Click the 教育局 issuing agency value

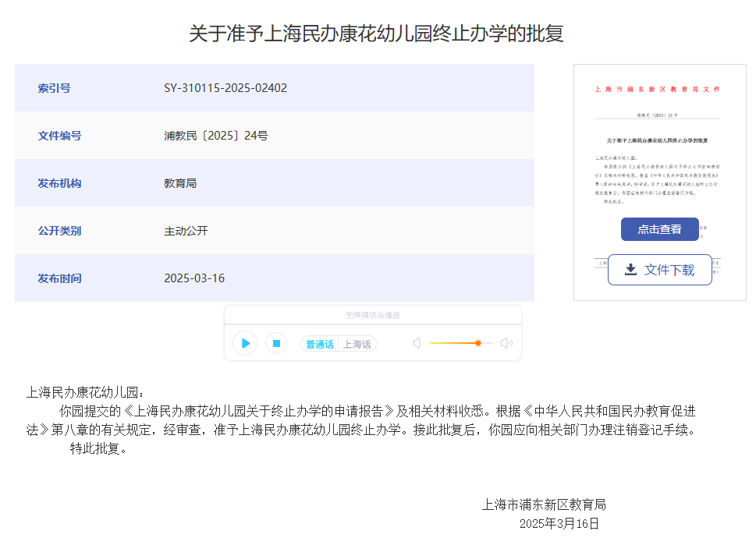pos(180,183)
